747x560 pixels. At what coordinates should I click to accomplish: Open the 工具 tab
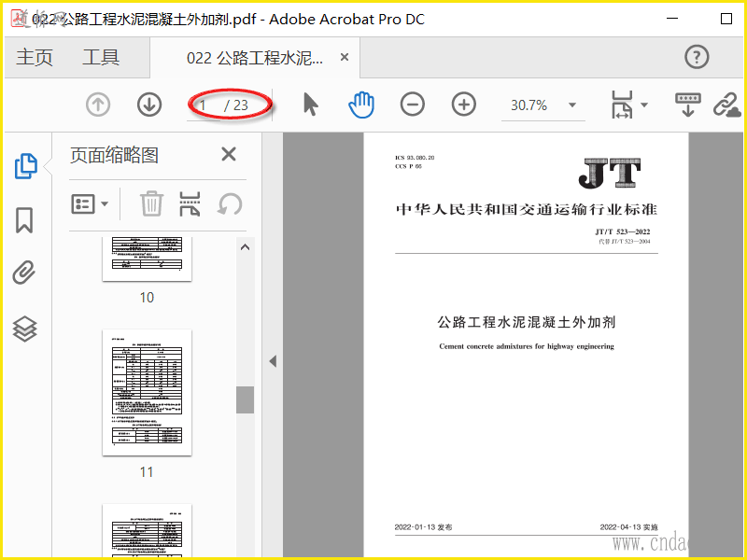click(x=101, y=58)
